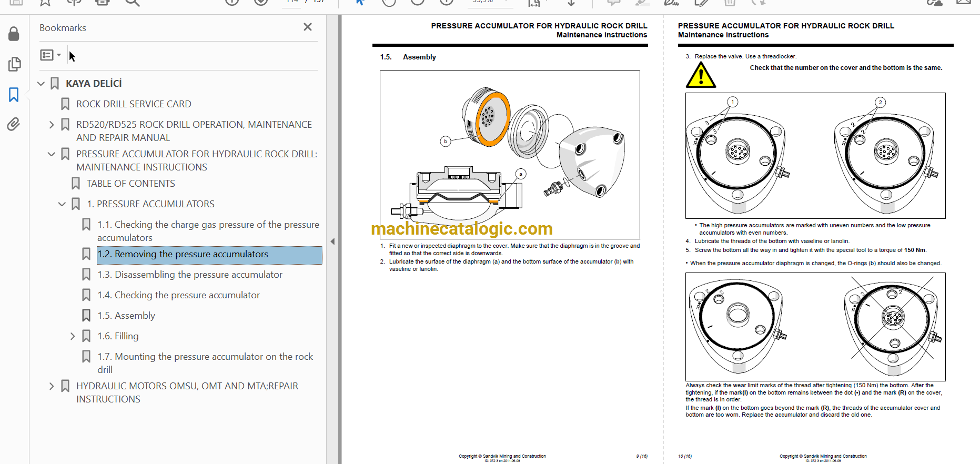
Task: Open the bookmark options dropdown menu
Action: 50,55
